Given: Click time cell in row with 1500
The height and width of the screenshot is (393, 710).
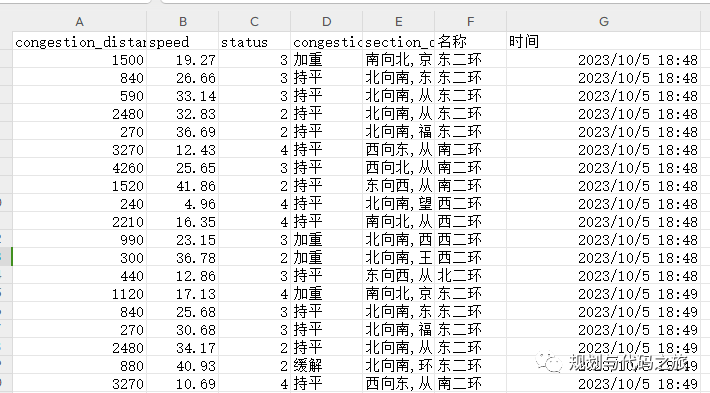Looking at the screenshot, I should tap(604, 60).
